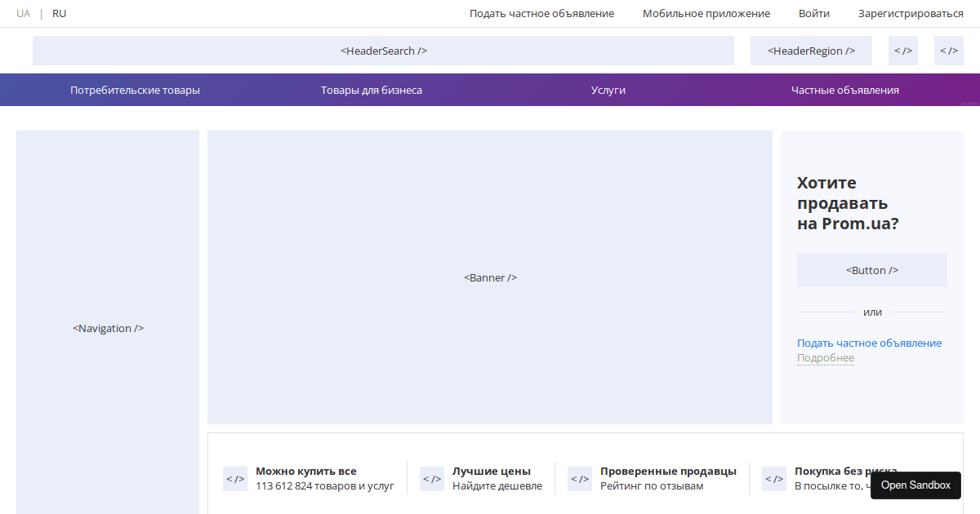
Task: Click the rightmost header placeholder icon
Action: pos(948,50)
